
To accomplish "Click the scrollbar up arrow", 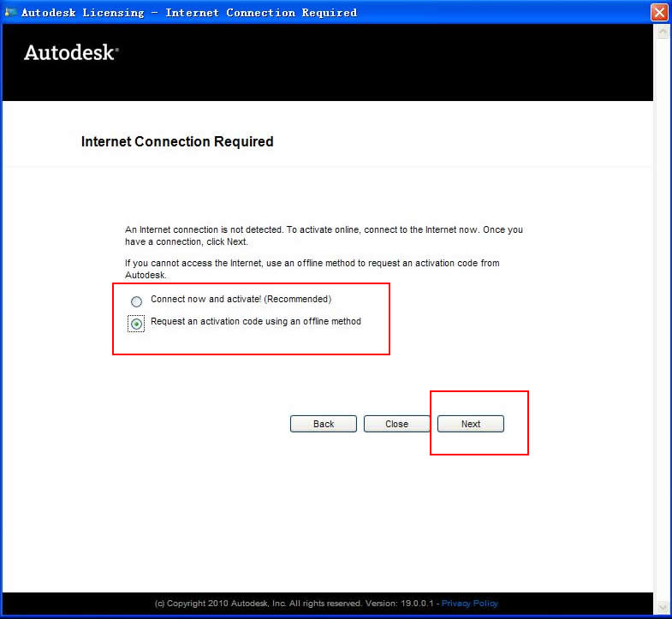I will (662, 33).
